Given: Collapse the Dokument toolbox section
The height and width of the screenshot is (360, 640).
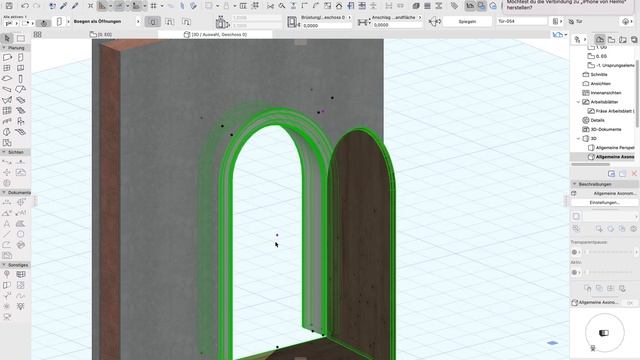Looking at the screenshot, I should [4, 192].
